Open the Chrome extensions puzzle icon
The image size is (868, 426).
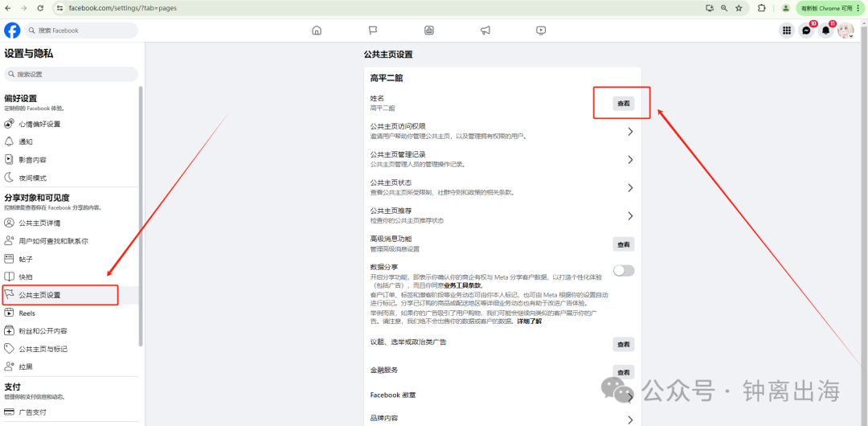pos(762,8)
